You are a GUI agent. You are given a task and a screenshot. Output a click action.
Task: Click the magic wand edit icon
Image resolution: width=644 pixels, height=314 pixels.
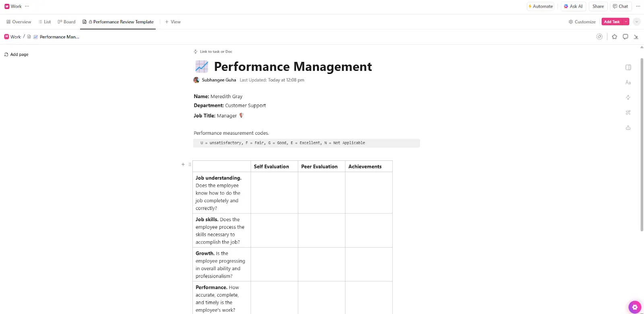[628, 113]
